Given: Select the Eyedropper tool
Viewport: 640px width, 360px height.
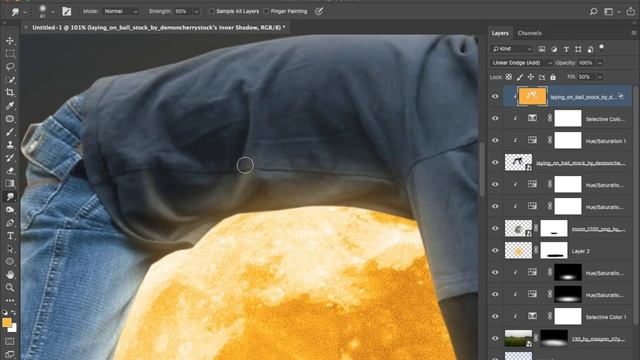Looking at the screenshot, I should [10, 106].
